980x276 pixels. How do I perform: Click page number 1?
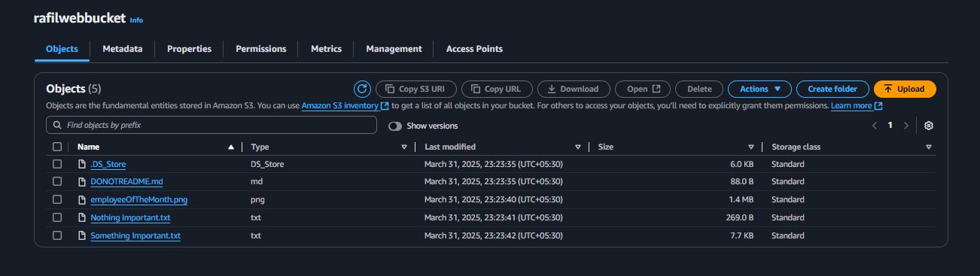890,126
